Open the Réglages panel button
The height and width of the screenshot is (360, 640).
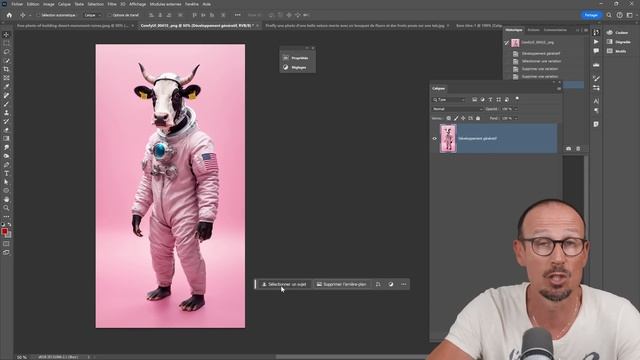click(x=297, y=67)
